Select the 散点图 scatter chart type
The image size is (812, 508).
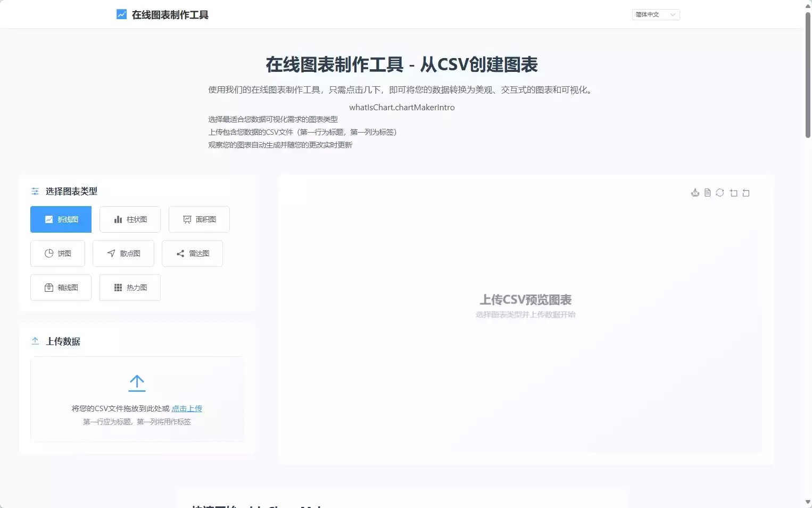coord(123,253)
